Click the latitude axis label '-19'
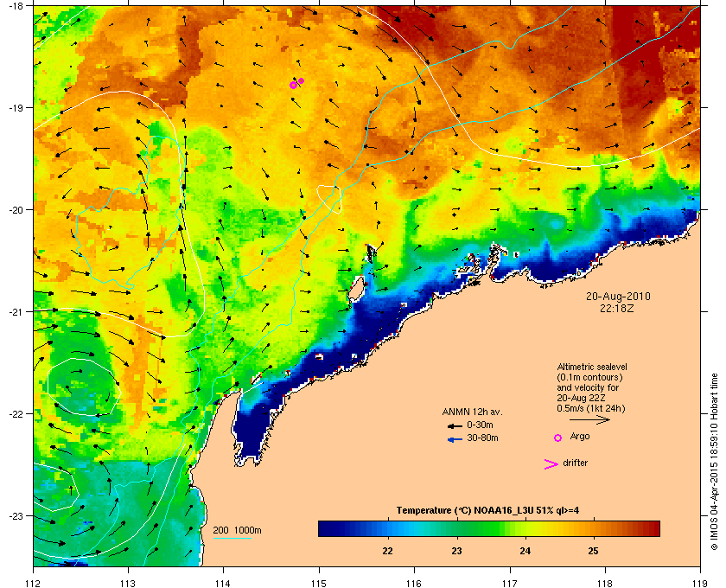This screenshot has width=726, height=588. [x=16, y=107]
